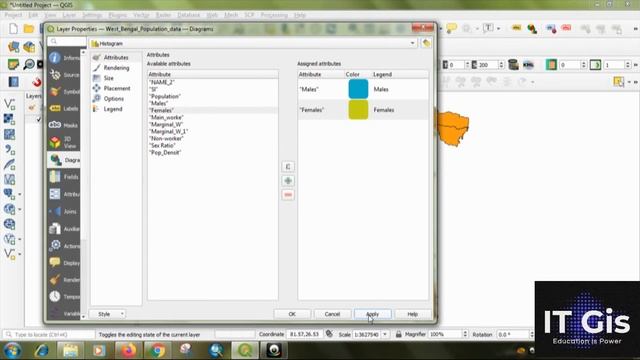Expand the Scale dropdown in status bar

pyautogui.click(x=384, y=334)
